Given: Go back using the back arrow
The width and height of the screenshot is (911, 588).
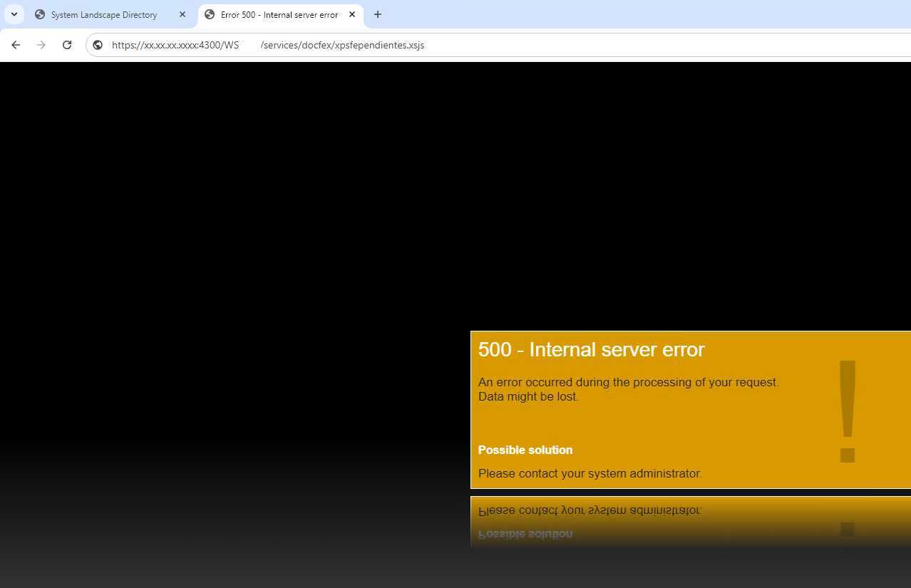Looking at the screenshot, I should tap(16, 45).
